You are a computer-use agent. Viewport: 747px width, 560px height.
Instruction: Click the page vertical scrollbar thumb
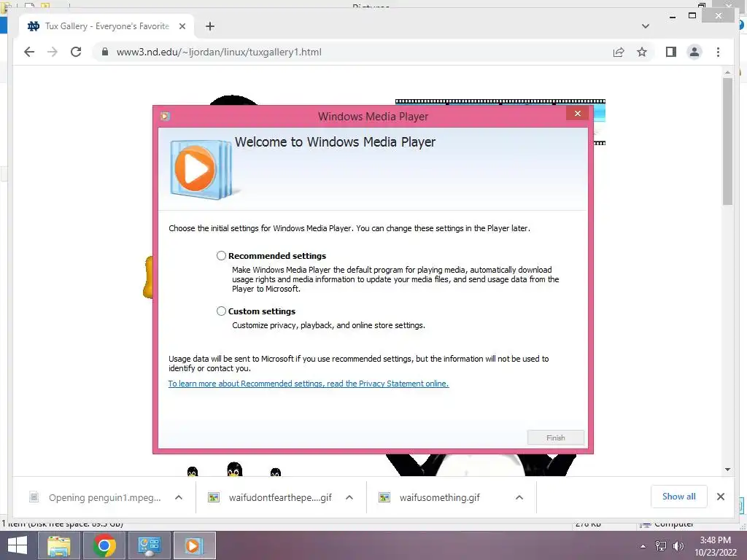tap(727, 141)
